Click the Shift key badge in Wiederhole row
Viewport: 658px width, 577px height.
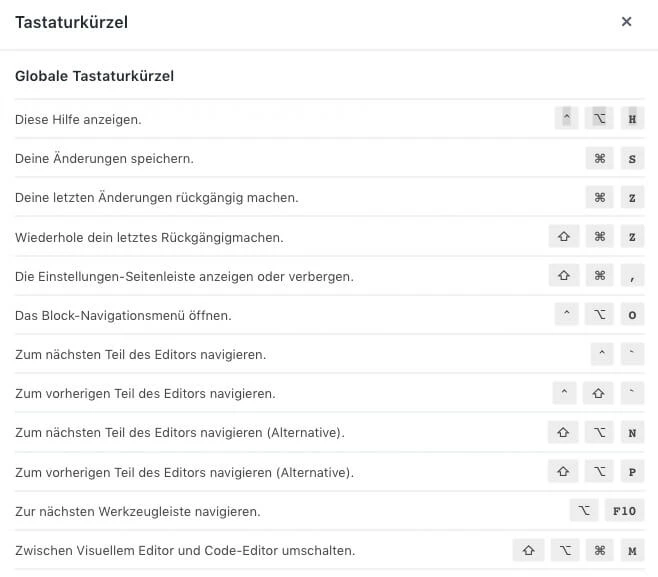click(x=564, y=237)
